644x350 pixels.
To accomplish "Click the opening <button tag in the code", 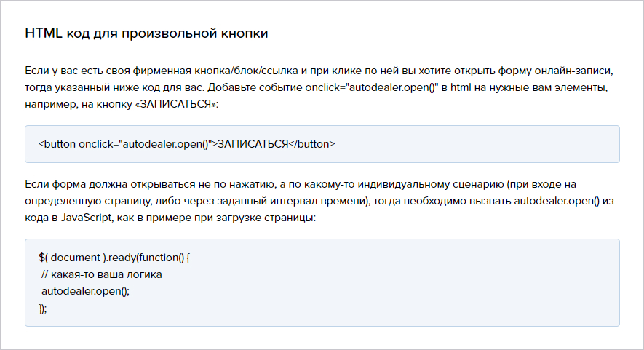I will click(x=57, y=144).
